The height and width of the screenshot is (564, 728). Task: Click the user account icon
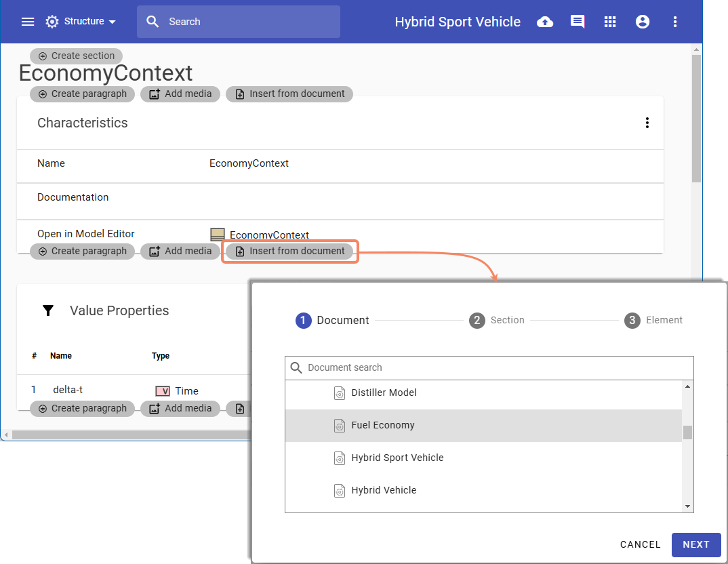pyautogui.click(x=643, y=22)
